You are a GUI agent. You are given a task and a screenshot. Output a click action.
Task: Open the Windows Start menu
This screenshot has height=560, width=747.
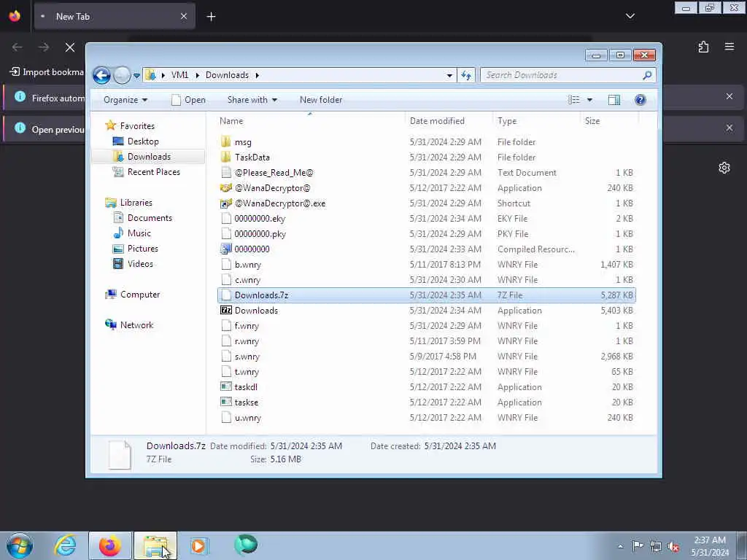(20, 545)
